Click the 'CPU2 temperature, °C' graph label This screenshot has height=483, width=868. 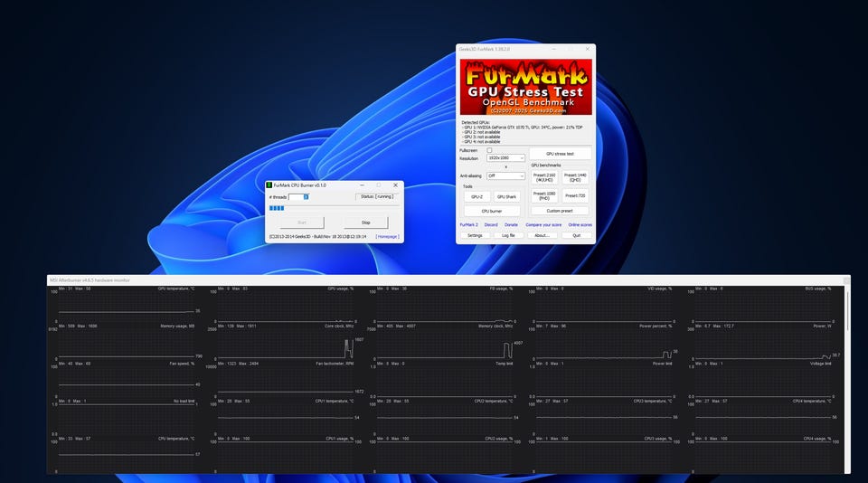[x=494, y=401]
